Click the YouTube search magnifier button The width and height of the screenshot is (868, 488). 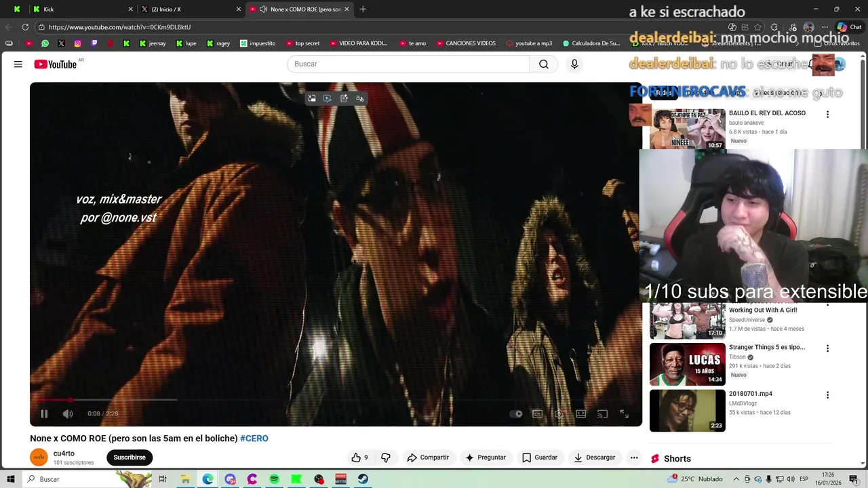544,64
